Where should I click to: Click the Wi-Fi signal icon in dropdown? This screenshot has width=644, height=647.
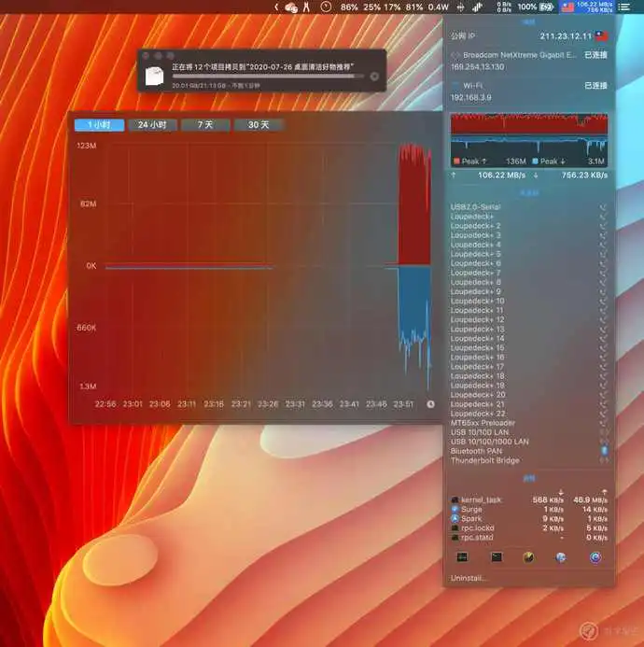coord(455,85)
